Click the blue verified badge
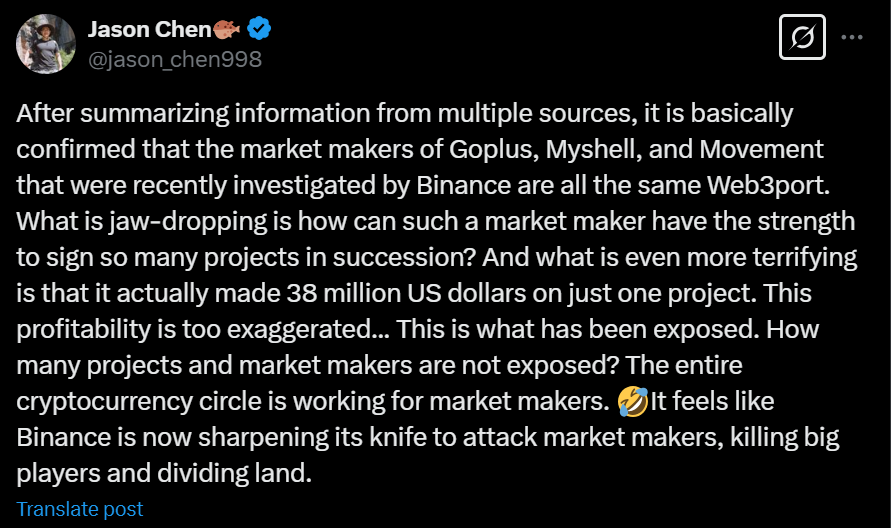891x528 pixels. coord(259,29)
